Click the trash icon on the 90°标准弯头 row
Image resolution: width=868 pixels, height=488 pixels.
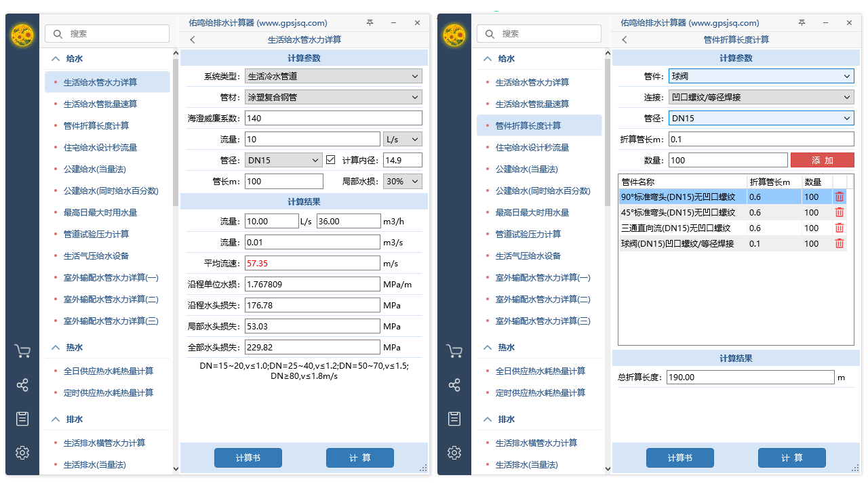click(840, 196)
